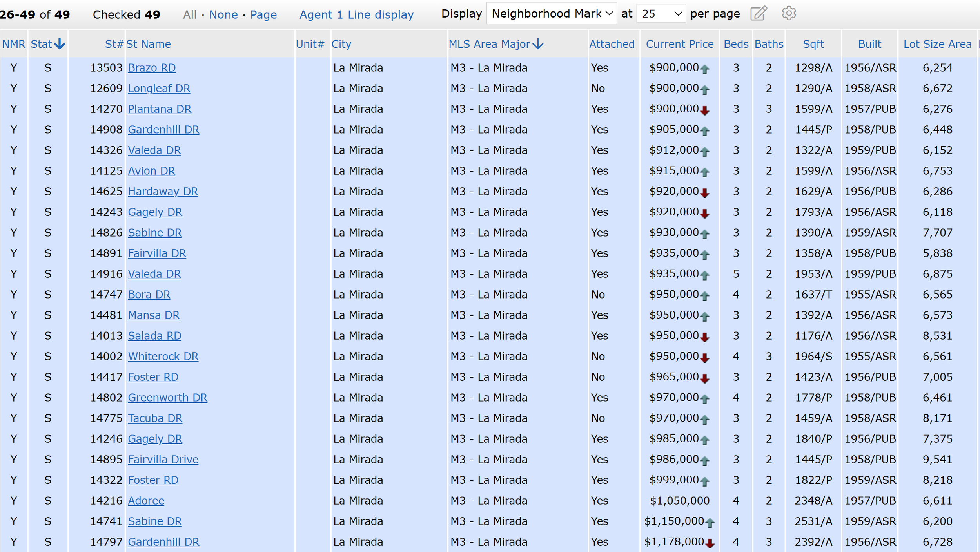Open the 25 per page dropdown
Image resolution: width=980 pixels, height=552 pixels.
click(x=661, y=14)
